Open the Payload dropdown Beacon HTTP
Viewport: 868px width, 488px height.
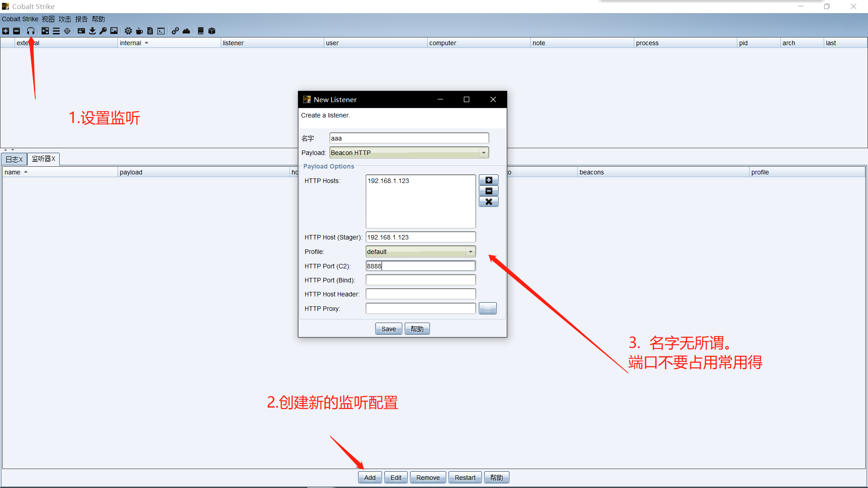tap(409, 153)
